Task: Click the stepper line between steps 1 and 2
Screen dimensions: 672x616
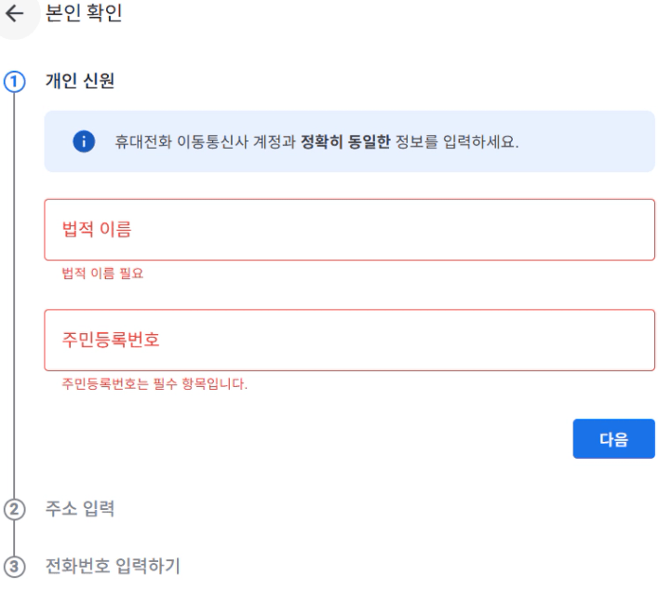Action: (x=14, y=298)
